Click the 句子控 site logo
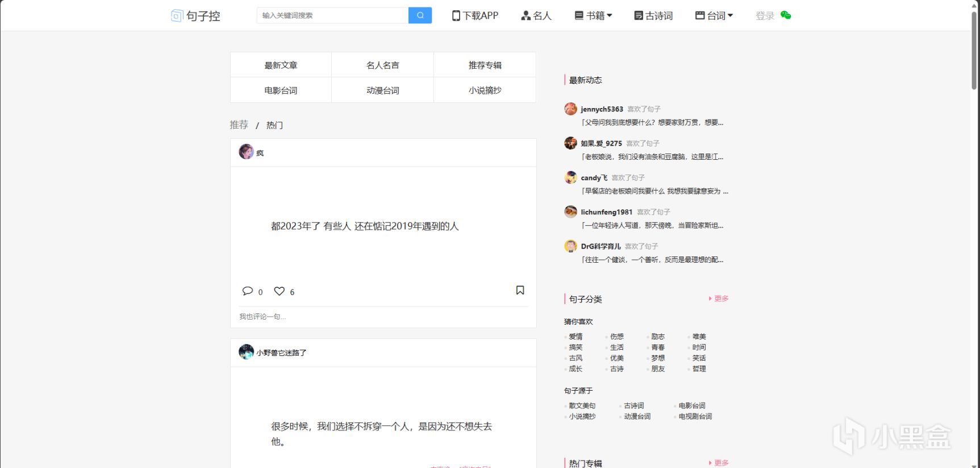Screen dimensions: 980x468 [195, 16]
